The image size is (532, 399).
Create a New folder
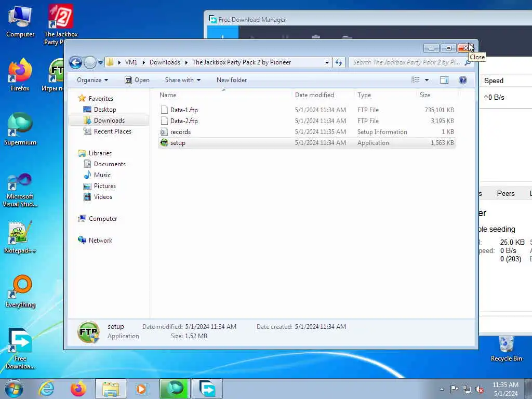click(x=232, y=80)
